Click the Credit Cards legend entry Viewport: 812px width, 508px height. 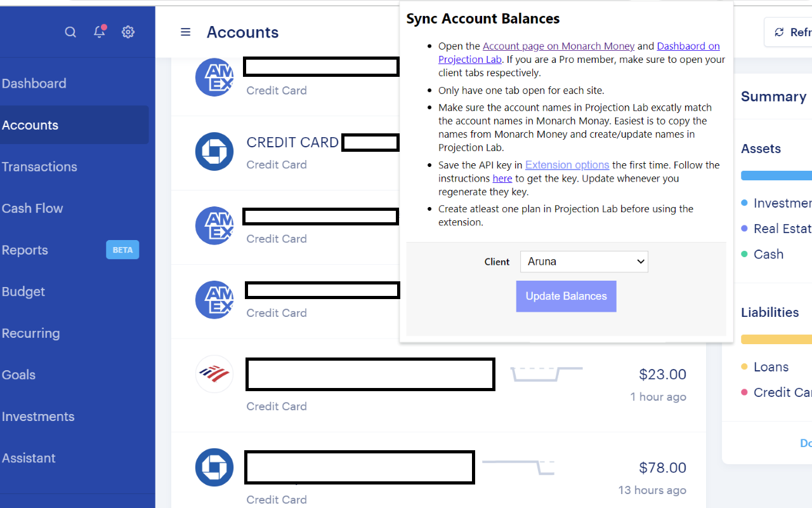click(x=776, y=392)
